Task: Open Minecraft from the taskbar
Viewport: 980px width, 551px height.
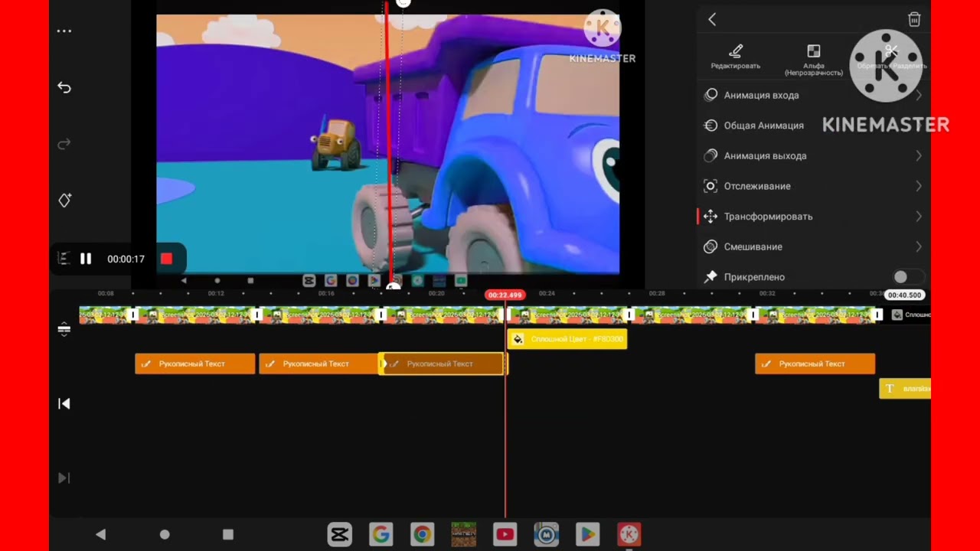Action: click(x=463, y=534)
